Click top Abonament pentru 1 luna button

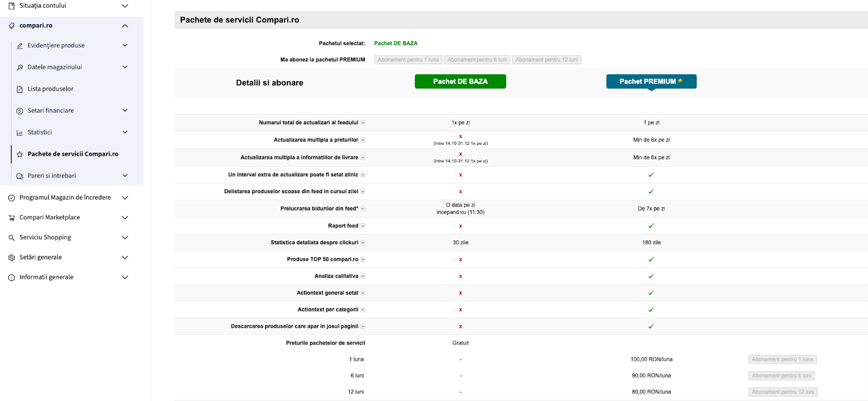pos(408,60)
